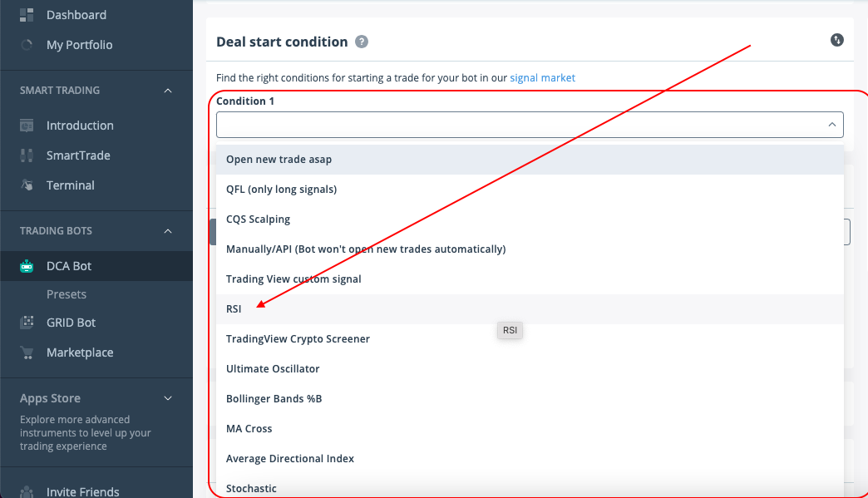Click the GRID Bot grid icon

pos(27,323)
